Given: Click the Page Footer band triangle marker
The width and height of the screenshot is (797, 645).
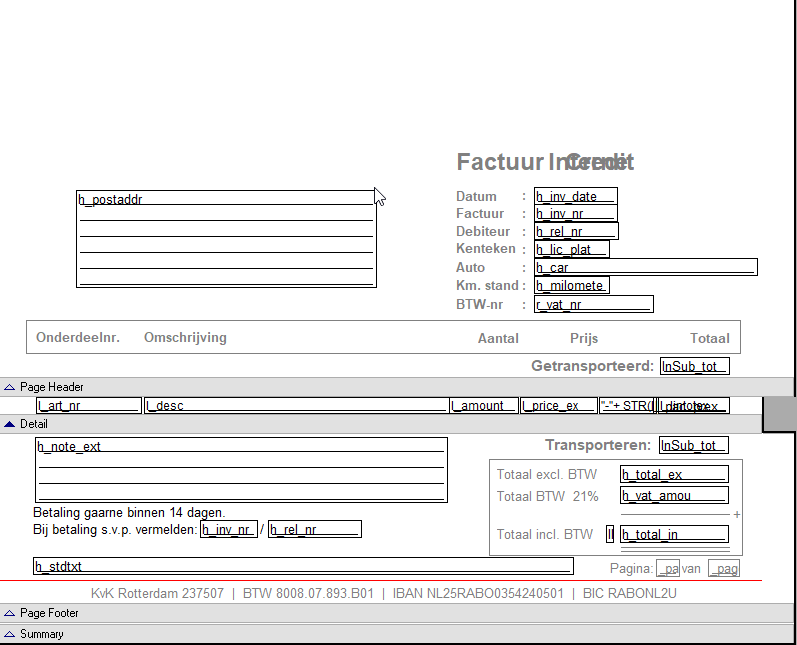Looking at the screenshot, I should point(10,613).
